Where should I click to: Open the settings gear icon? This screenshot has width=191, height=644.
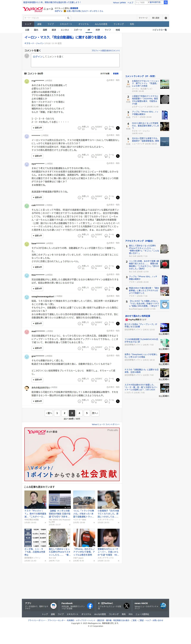coord(166,18)
